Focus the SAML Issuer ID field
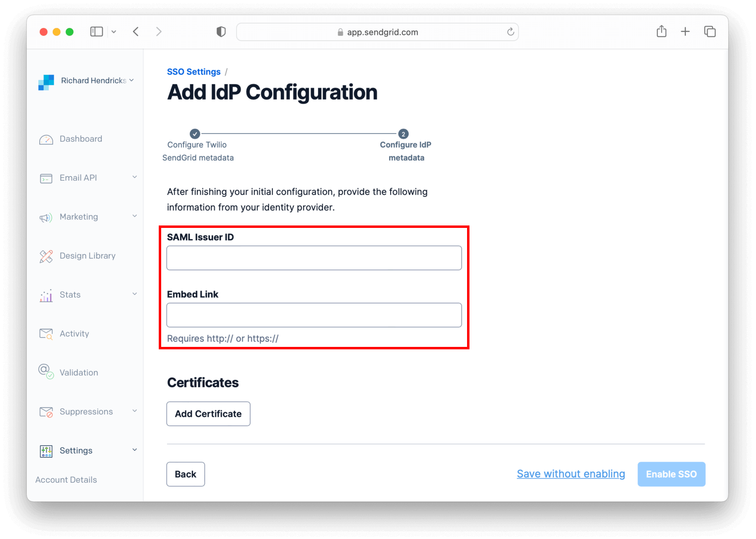The image size is (756, 539). [314, 258]
